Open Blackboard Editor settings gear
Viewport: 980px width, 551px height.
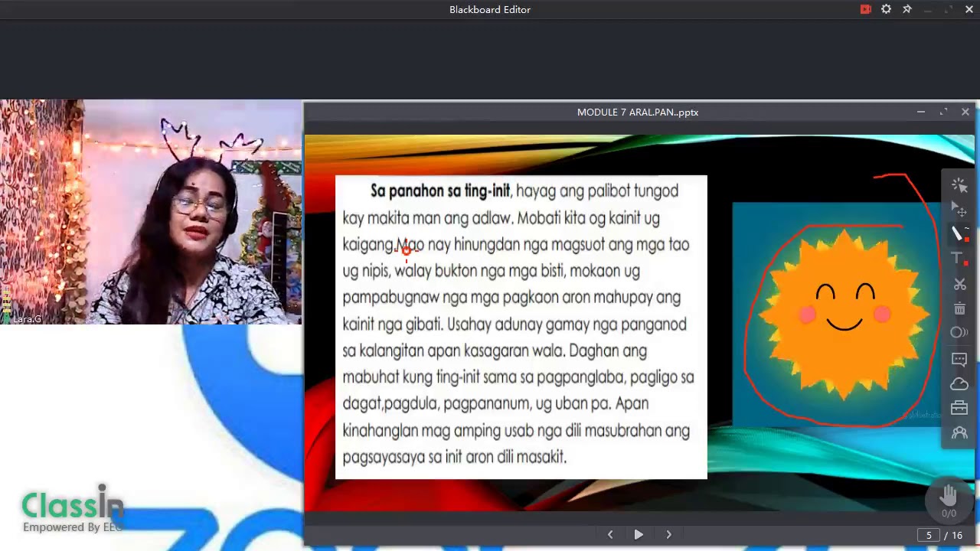887,9
